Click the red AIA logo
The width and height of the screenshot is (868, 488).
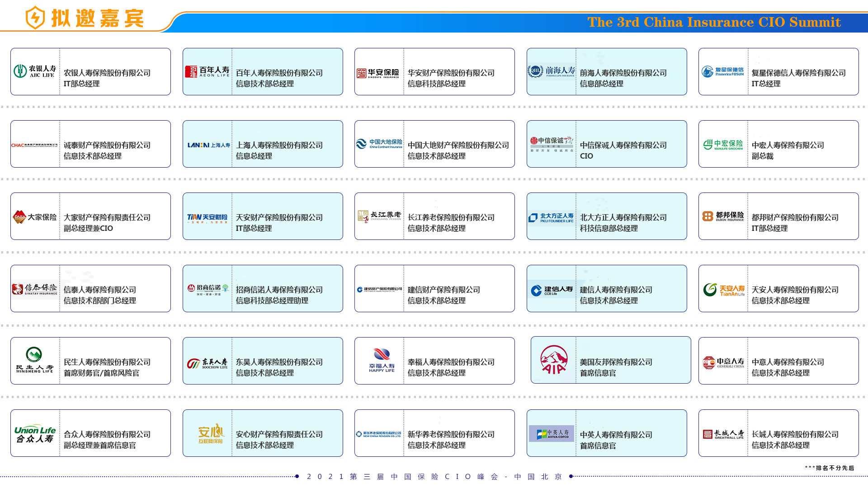tap(554, 360)
